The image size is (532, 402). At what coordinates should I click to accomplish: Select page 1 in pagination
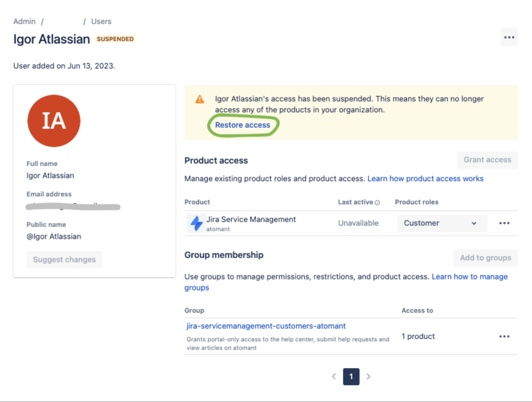(351, 377)
